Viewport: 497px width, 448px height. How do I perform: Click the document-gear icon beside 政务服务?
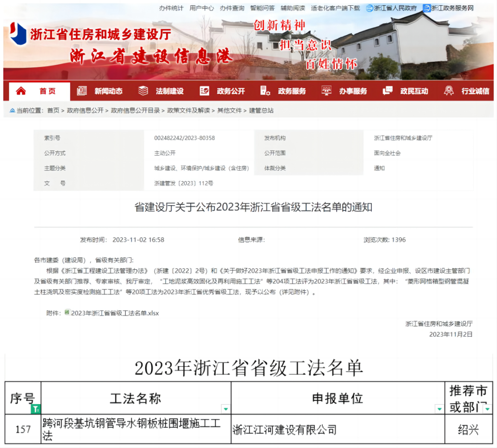tap(265, 91)
